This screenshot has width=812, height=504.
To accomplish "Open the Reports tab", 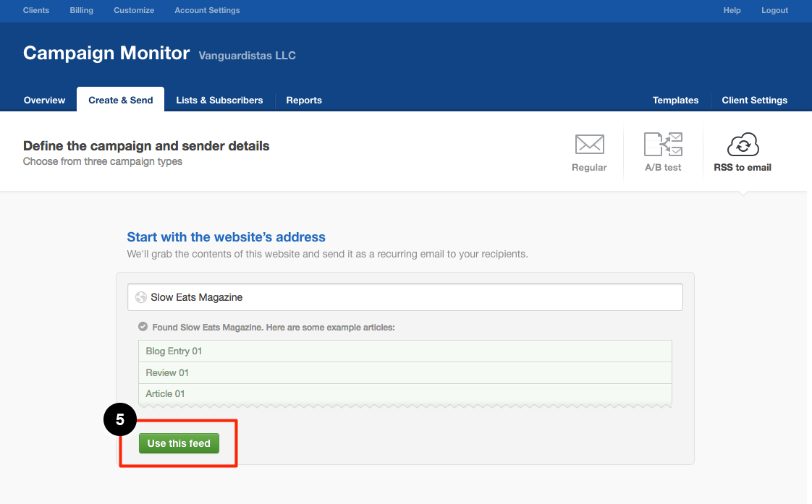I will [304, 101].
